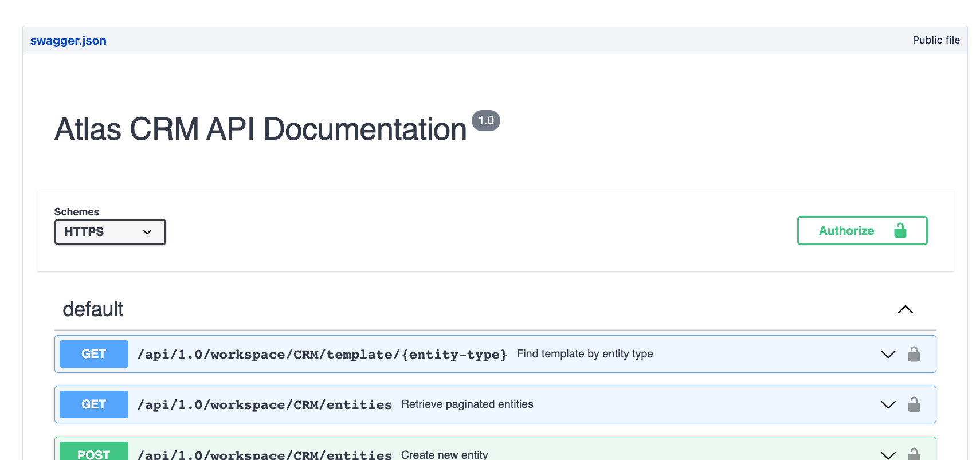Image resolution: width=980 pixels, height=460 pixels.
Task: Click the POST method badge
Action: pyautogui.click(x=94, y=453)
